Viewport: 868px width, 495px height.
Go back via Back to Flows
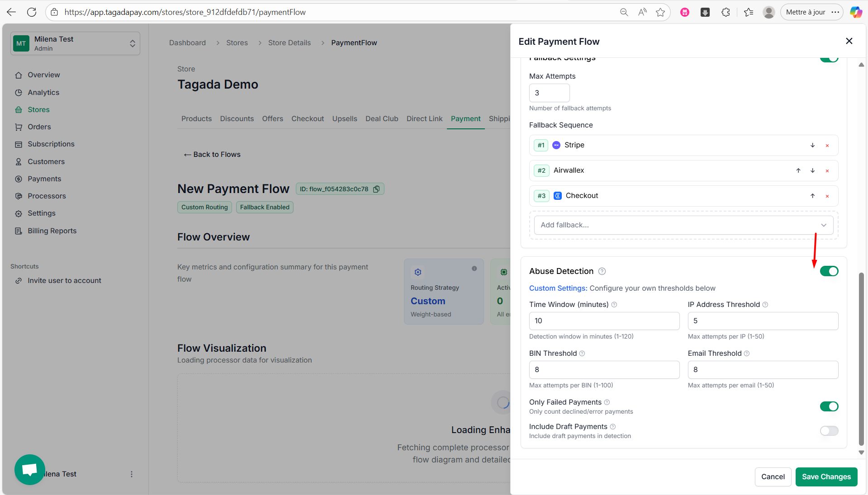(x=212, y=155)
